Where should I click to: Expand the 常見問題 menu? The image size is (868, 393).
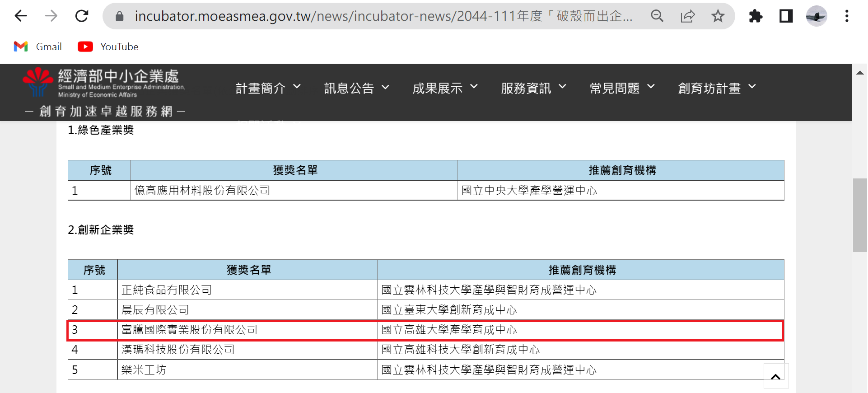[622, 88]
